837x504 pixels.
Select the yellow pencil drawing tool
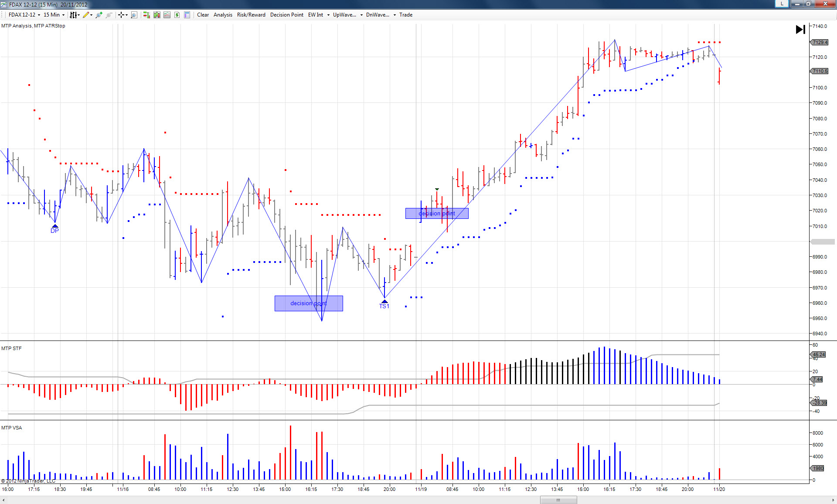(x=86, y=15)
